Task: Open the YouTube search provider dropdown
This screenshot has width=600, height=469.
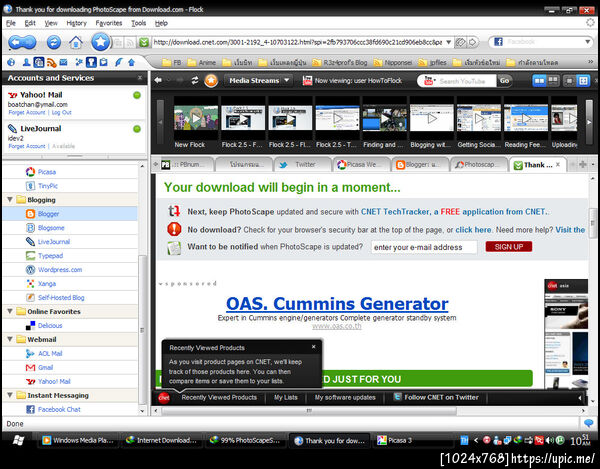Action: (x=429, y=81)
